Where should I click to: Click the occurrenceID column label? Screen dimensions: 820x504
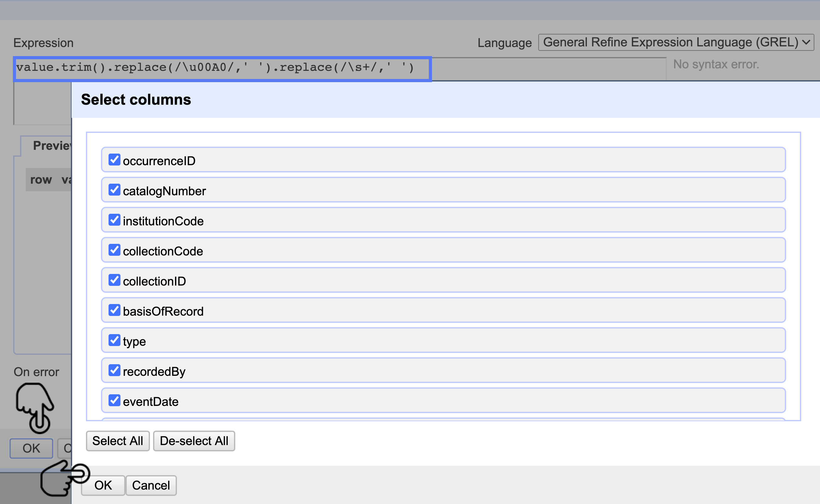coord(159,161)
